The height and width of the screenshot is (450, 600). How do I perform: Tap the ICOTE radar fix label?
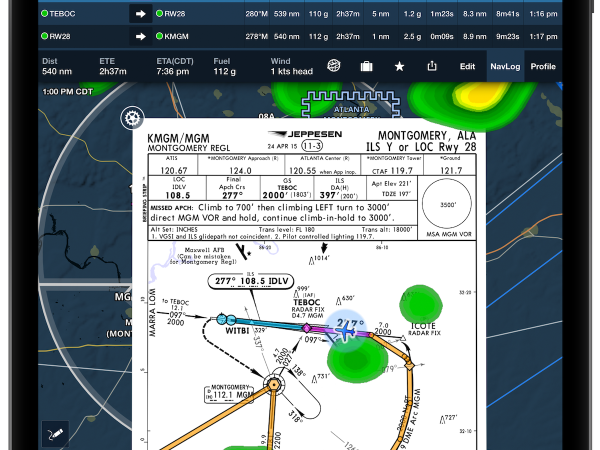pos(423,329)
